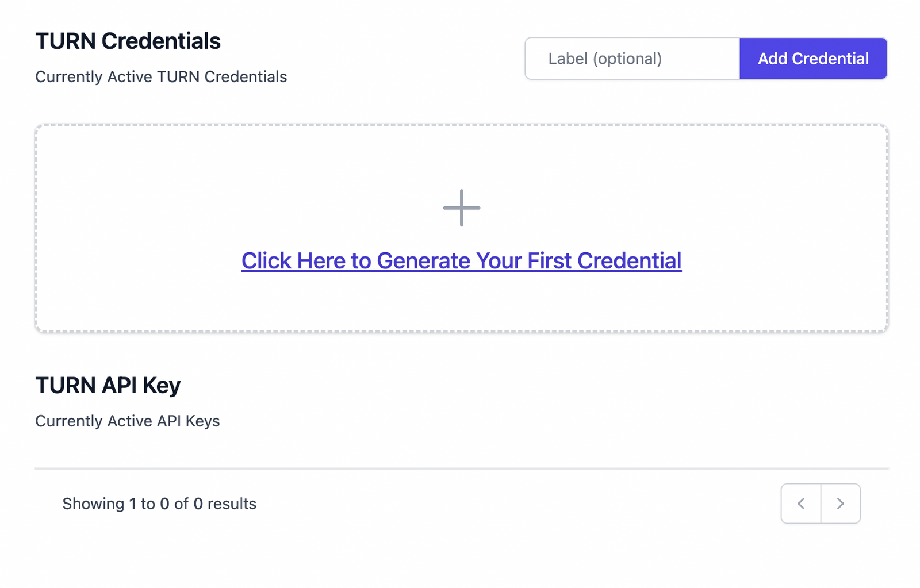Click the horizontal divider above results summary
This screenshot has height=588, width=920.
click(x=461, y=469)
